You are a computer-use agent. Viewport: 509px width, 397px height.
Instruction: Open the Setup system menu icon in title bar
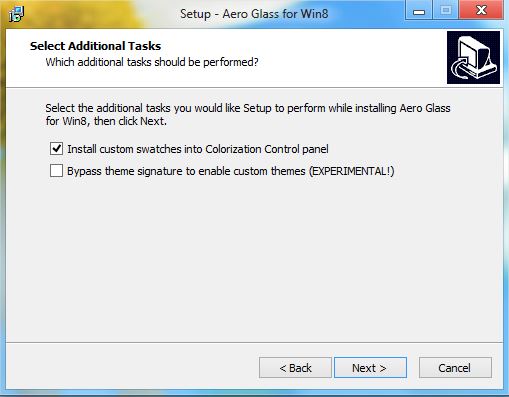point(16,14)
